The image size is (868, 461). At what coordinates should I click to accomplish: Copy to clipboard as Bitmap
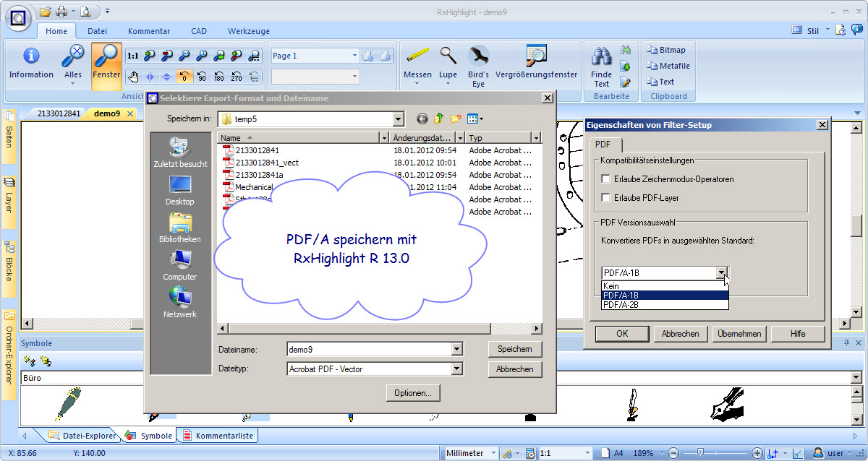tap(666, 50)
